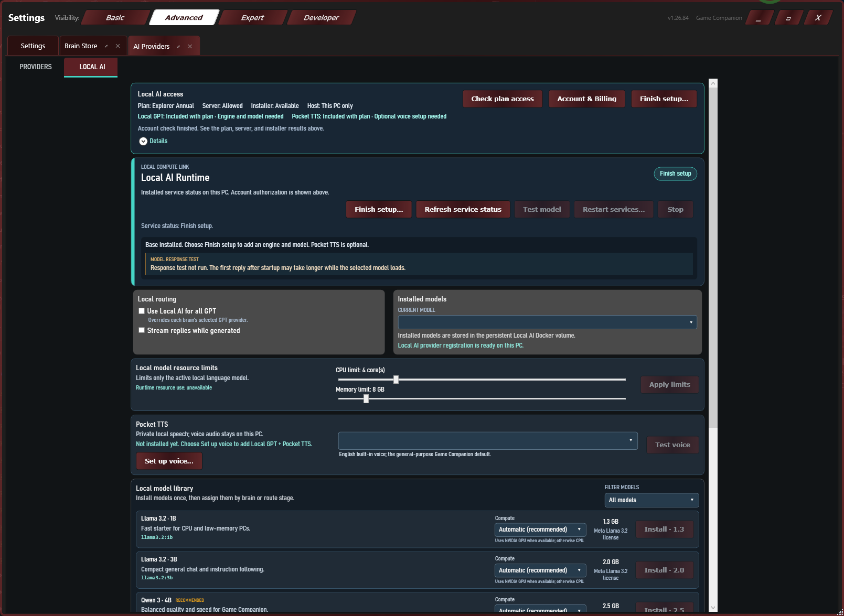
Task: Click the Memory limit slider handle
Action: (x=366, y=399)
